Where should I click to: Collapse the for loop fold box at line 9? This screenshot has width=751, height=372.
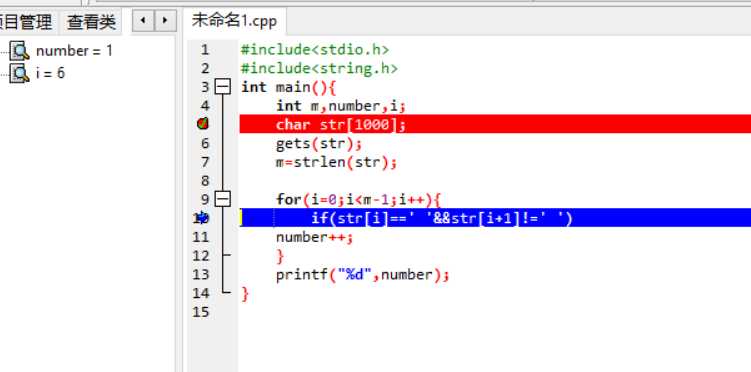(x=223, y=199)
